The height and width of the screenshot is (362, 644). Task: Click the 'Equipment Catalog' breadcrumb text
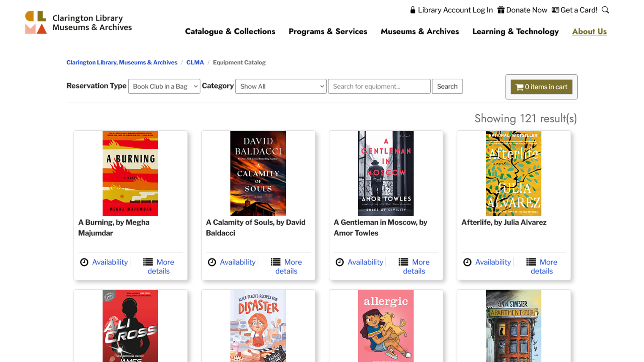coord(239,63)
